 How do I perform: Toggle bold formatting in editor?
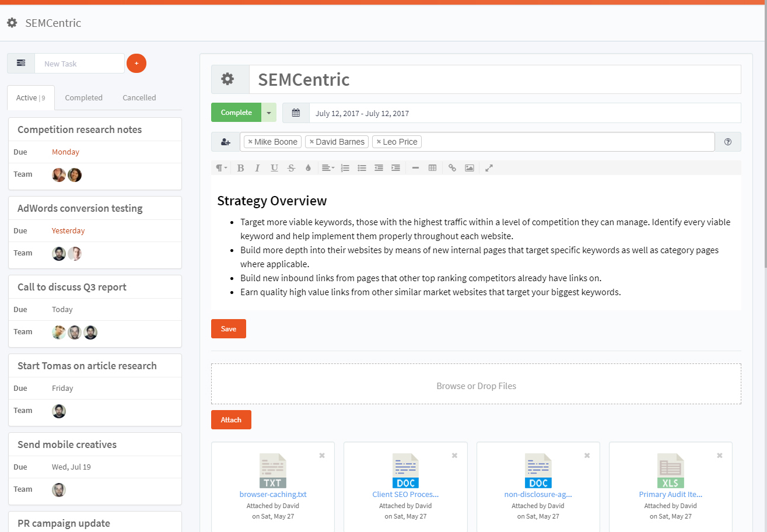tap(240, 168)
